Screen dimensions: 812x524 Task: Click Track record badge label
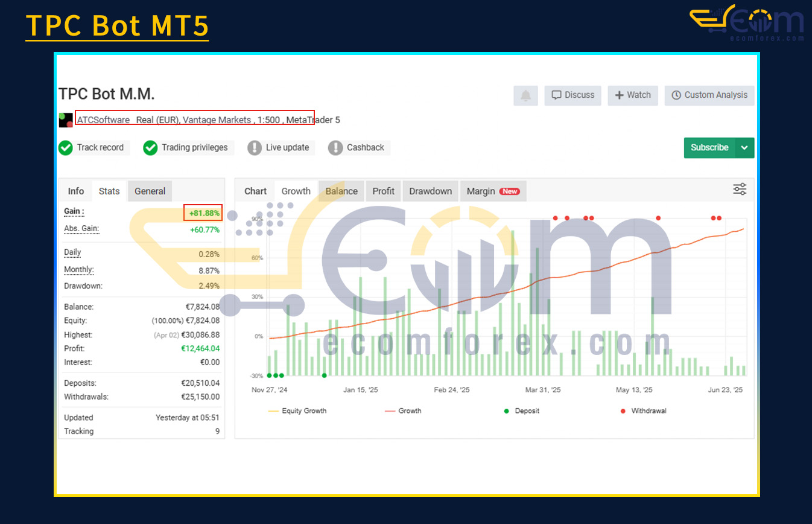tap(100, 148)
